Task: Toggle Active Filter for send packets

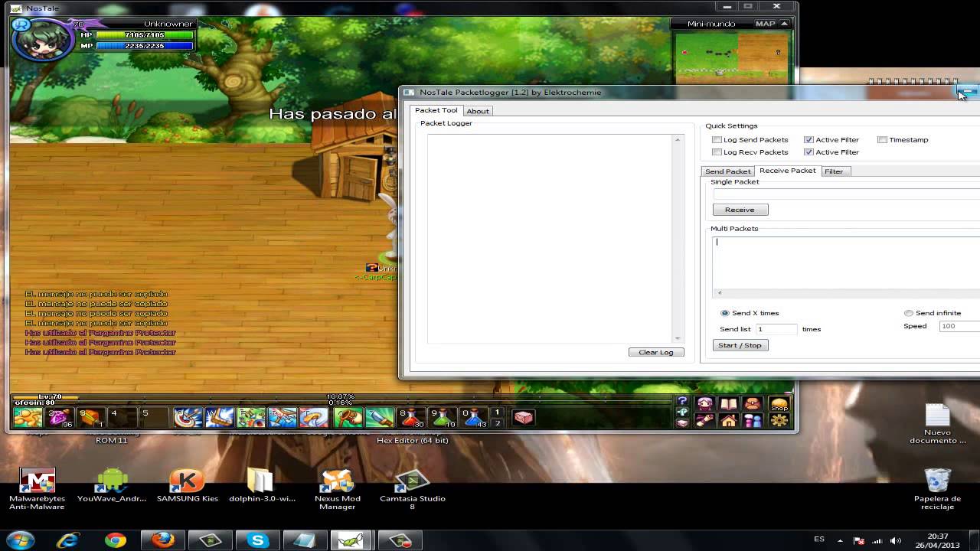Action: (x=808, y=140)
